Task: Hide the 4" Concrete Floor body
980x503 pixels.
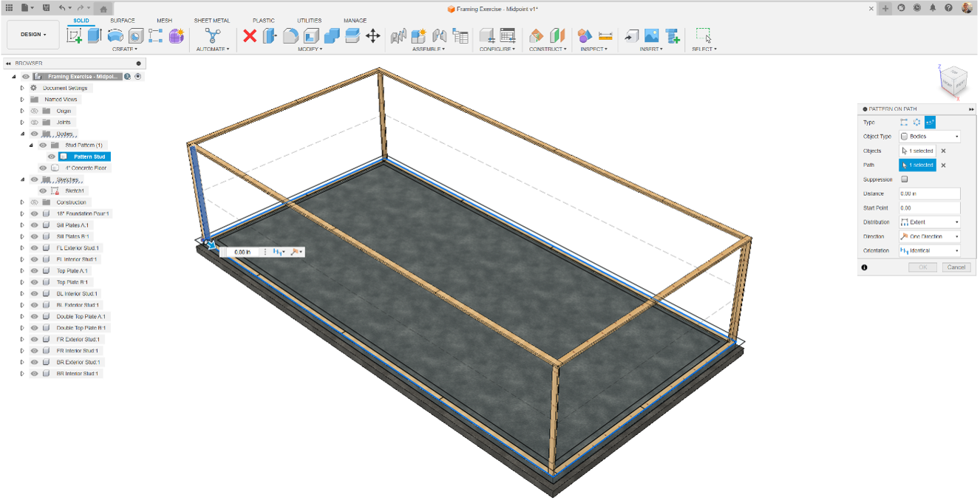Action: point(43,168)
